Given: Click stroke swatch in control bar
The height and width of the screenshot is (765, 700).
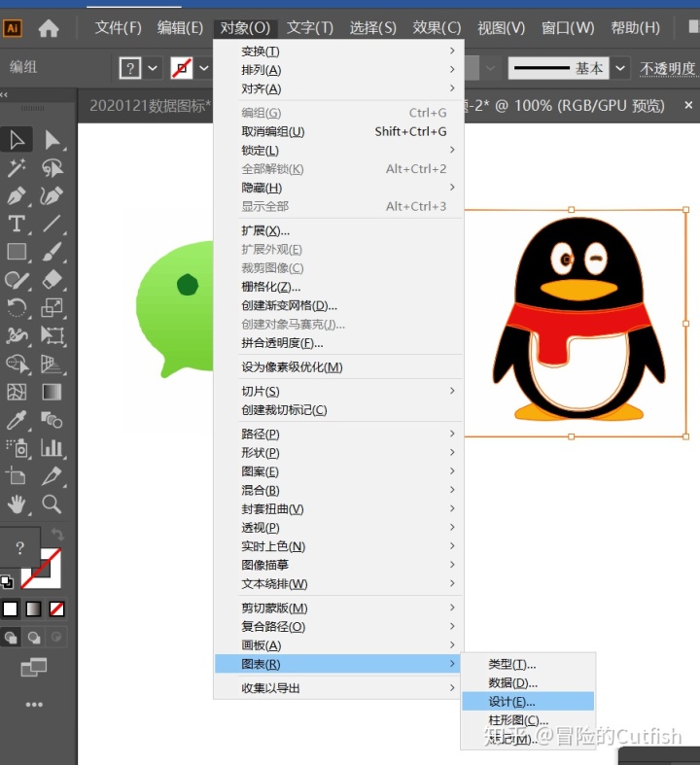Looking at the screenshot, I should point(182,68).
